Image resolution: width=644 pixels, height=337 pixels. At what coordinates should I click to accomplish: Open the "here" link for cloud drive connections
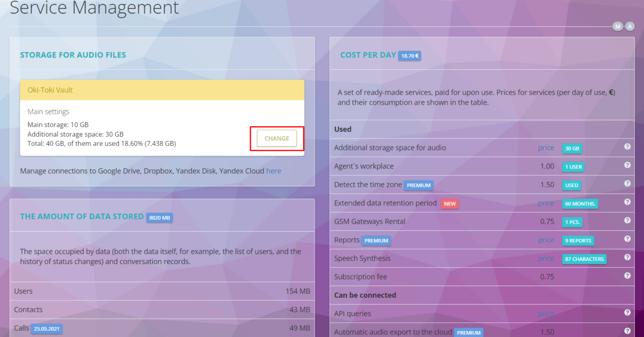tap(274, 171)
